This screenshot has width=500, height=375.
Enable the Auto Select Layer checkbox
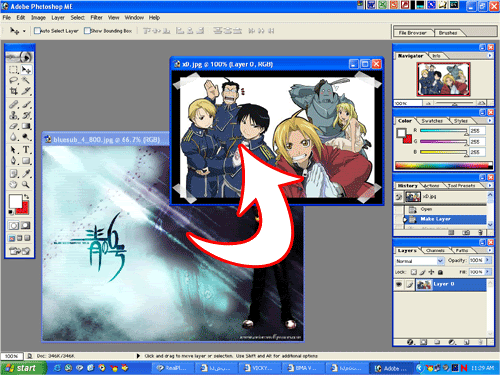37,31
